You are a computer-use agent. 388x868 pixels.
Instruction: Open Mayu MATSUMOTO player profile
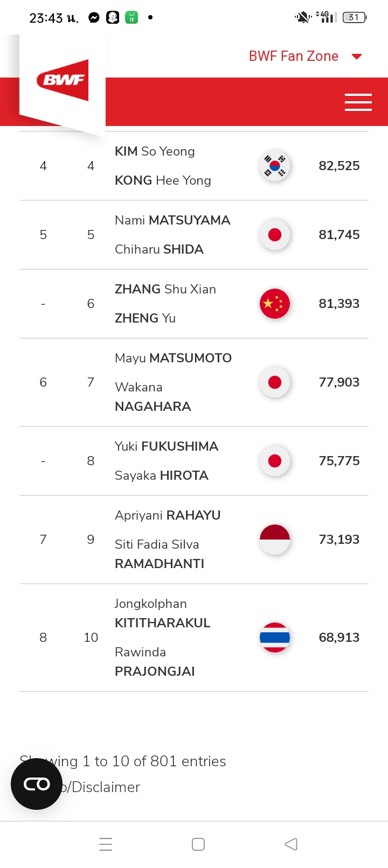[x=173, y=358]
